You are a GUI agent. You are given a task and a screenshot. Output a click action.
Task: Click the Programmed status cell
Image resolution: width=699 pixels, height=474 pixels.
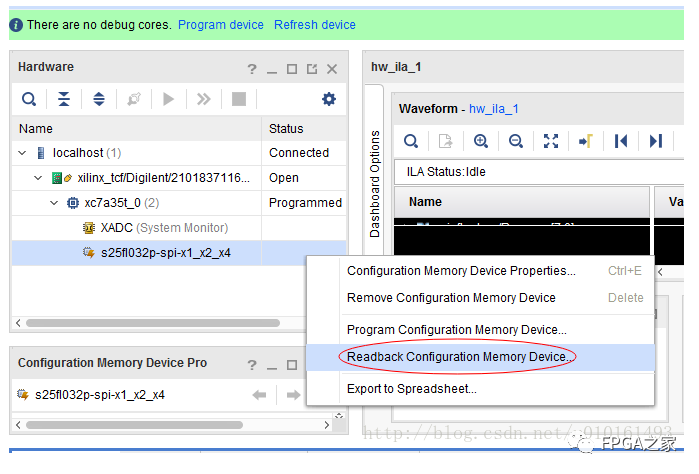pyautogui.click(x=305, y=203)
